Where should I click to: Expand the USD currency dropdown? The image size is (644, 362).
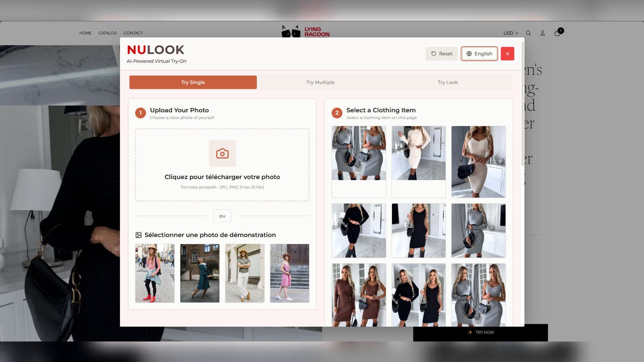pyautogui.click(x=511, y=33)
